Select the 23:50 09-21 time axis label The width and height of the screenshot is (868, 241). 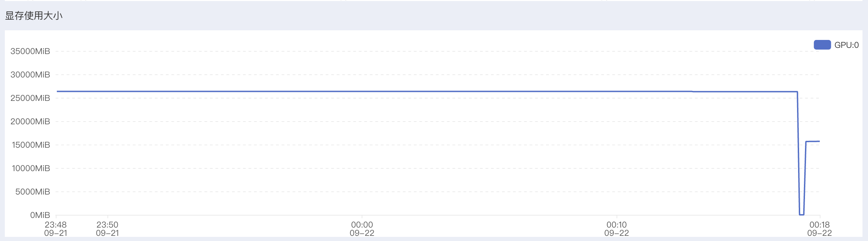click(x=107, y=229)
